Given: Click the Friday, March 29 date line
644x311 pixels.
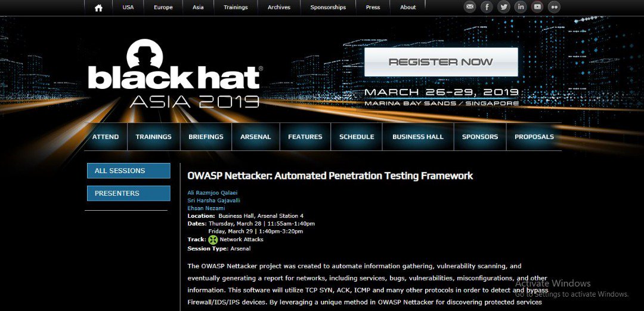Looking at the screenshot, I should pyautogui.click(x=256, y=232).
